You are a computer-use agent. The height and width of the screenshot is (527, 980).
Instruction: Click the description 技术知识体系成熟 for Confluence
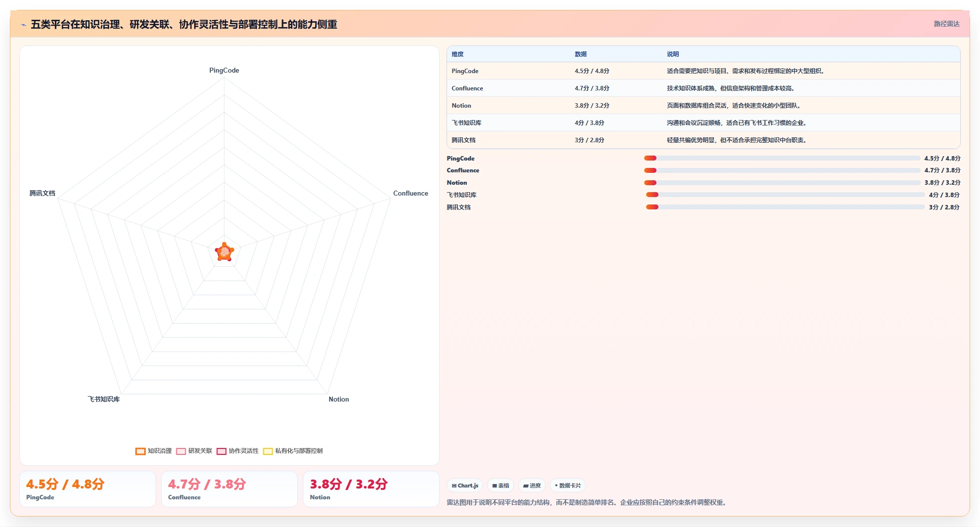pos(732,88)
